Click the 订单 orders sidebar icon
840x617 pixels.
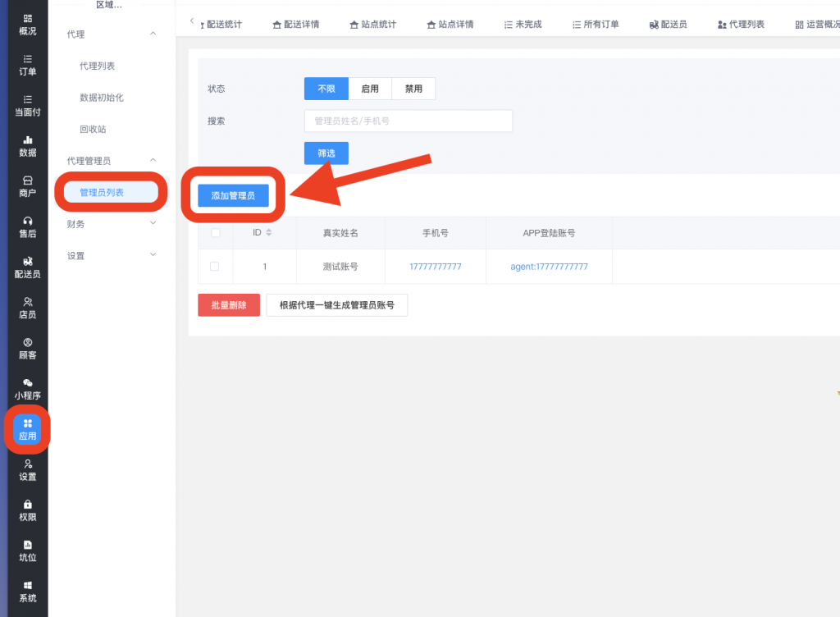pos(27,65)
